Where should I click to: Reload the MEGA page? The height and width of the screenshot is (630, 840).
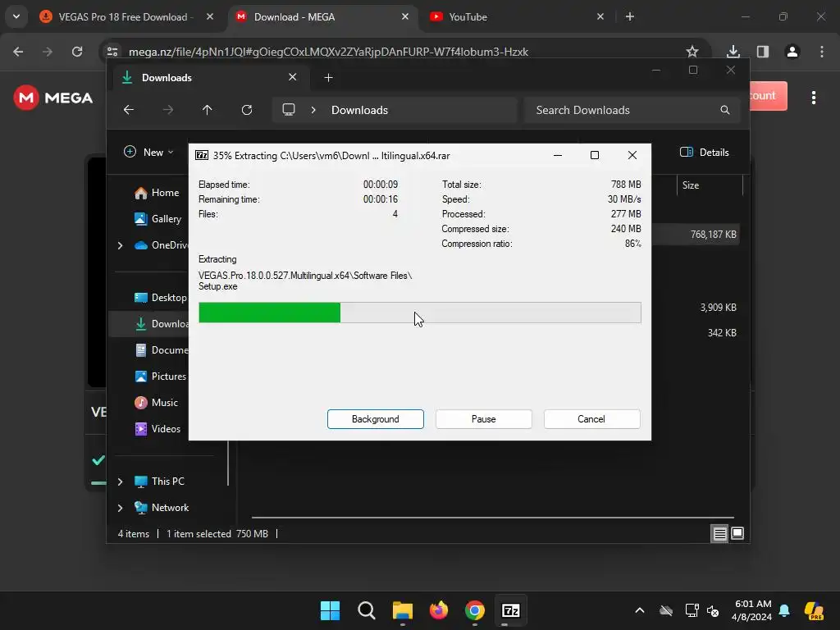[77, 52]
